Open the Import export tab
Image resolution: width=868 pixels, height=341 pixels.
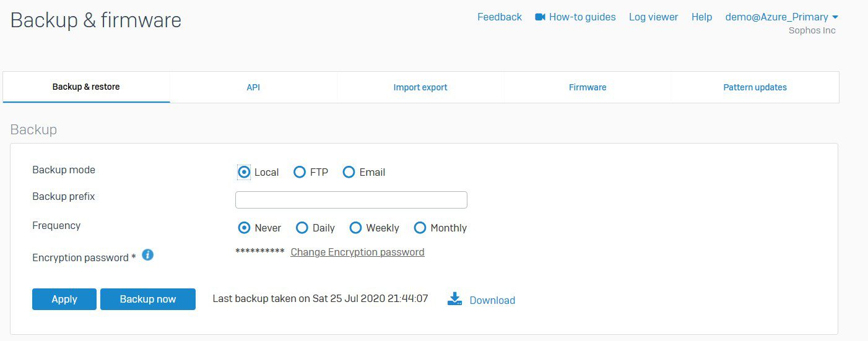click(420, 87)
